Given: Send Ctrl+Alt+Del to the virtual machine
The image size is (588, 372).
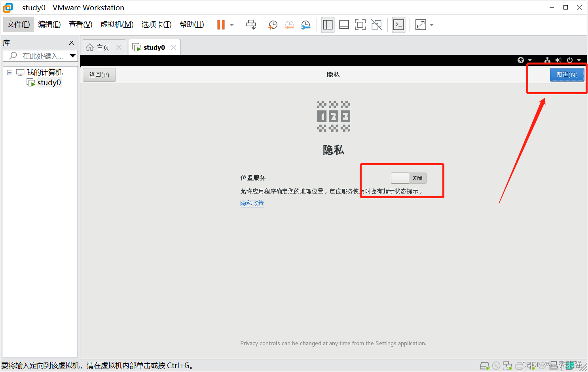Looking at the screenshot, I should click(251, 25).
